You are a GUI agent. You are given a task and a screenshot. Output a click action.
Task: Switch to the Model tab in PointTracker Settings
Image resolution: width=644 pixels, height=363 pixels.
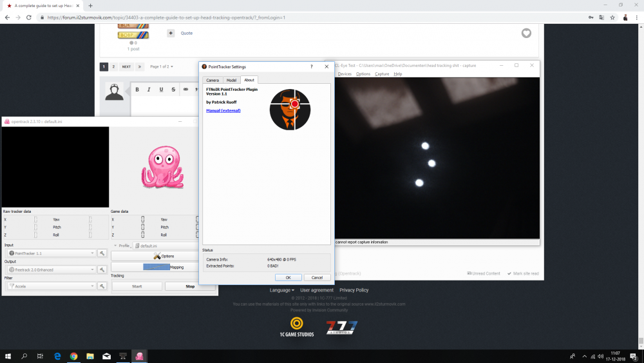231,80
